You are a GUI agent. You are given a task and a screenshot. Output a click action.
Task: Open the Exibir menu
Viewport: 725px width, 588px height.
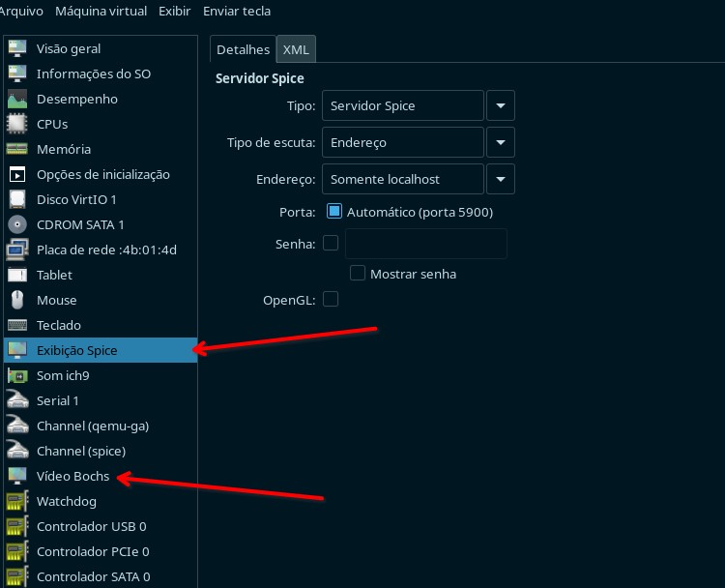pos(174,11)
